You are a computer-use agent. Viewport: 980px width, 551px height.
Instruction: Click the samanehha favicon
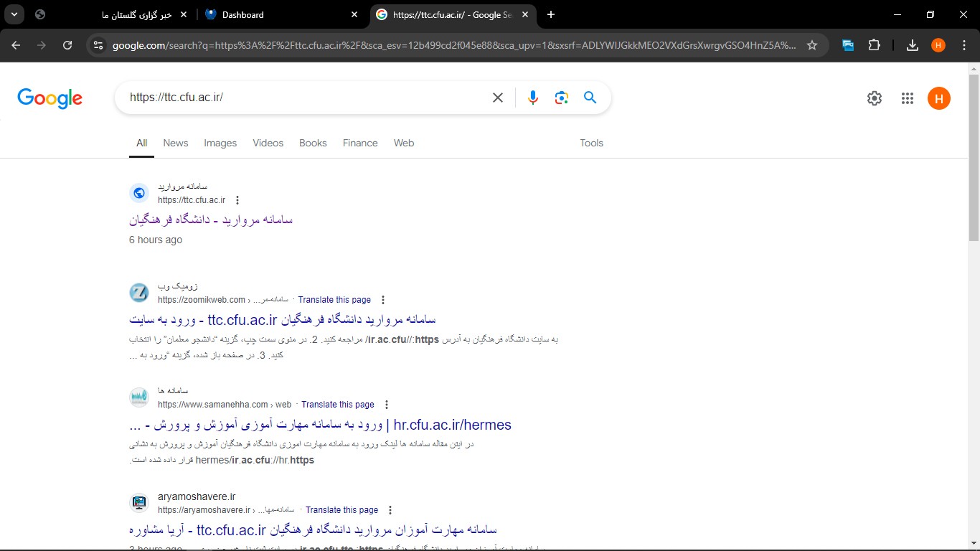pos(139,397)
